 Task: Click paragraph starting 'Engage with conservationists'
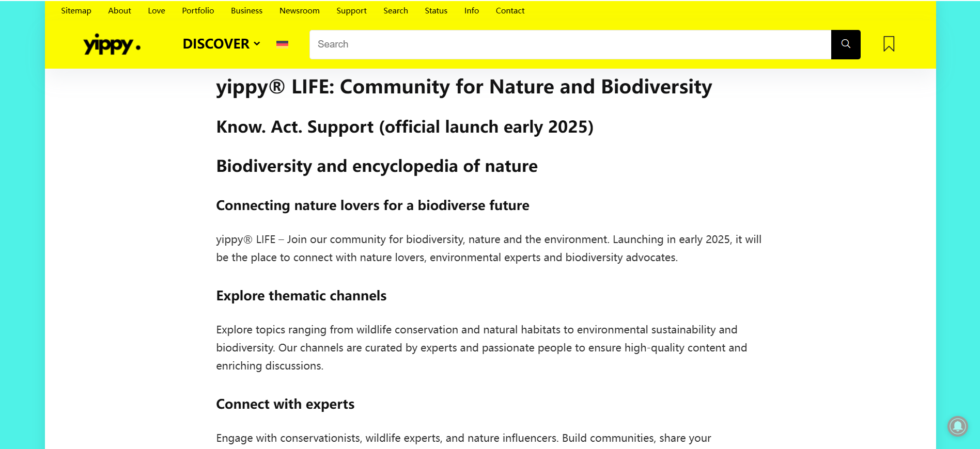[463, 438]
